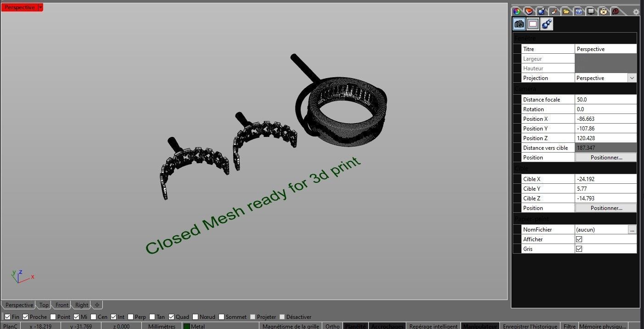
Task: Edit the Rotation value 0.0
Action: [x=606, y=109]
